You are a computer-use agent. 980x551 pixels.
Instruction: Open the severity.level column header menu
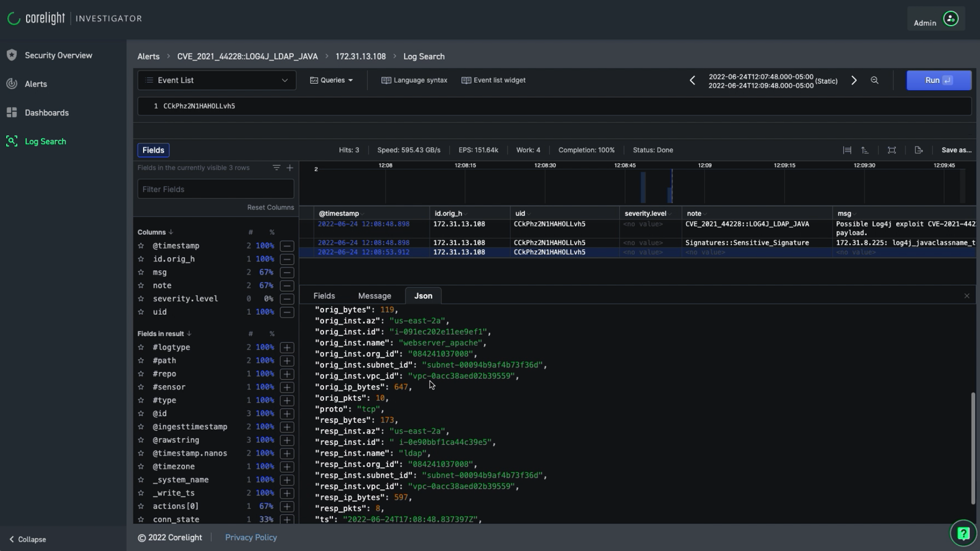point(670,214)
